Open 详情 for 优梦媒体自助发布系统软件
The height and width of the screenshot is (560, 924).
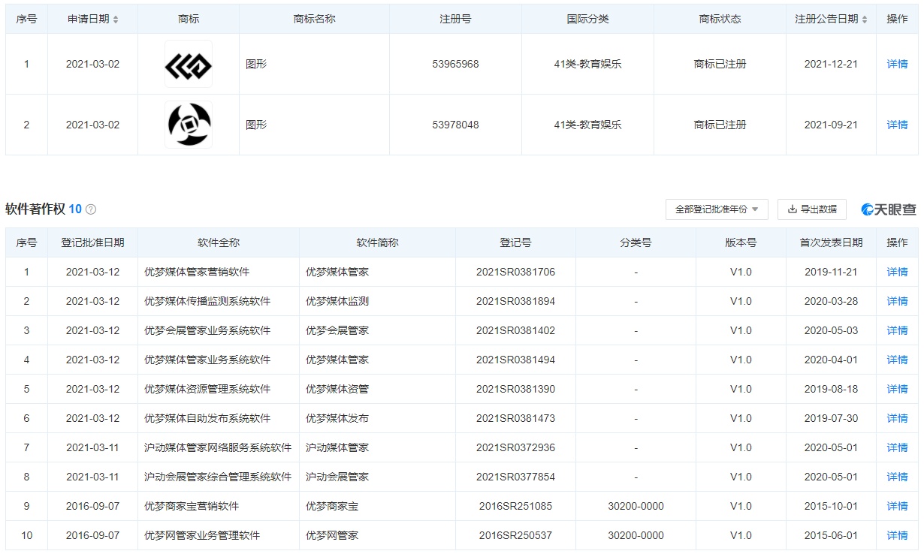click(x=897, y=418)
